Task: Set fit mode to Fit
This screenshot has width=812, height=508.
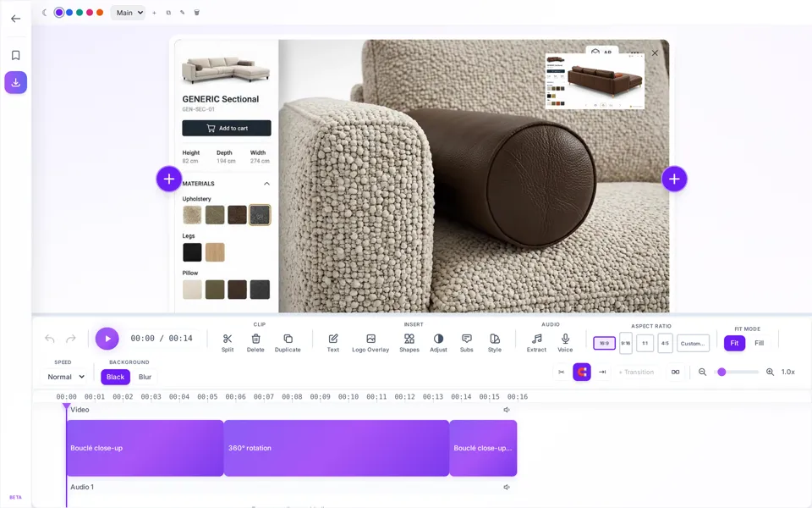Action: (734, 343)
